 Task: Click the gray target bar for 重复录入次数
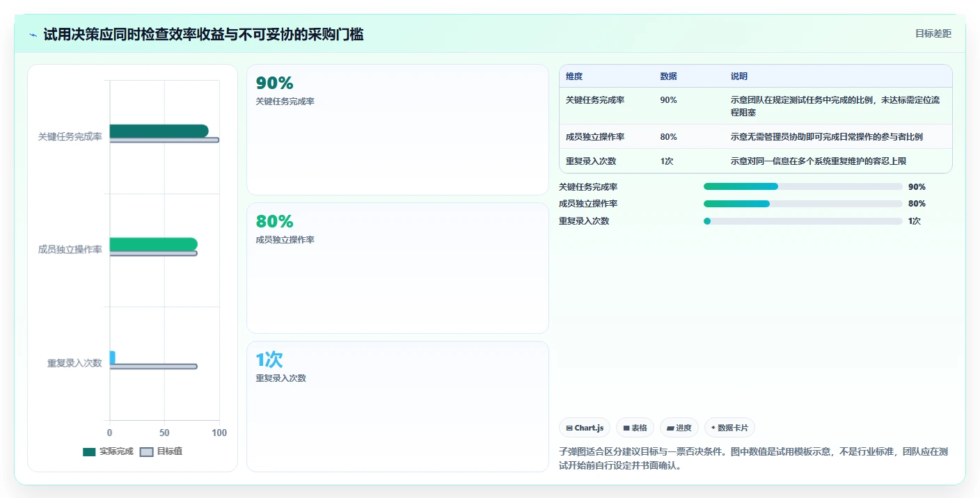[x=153, y=367]
